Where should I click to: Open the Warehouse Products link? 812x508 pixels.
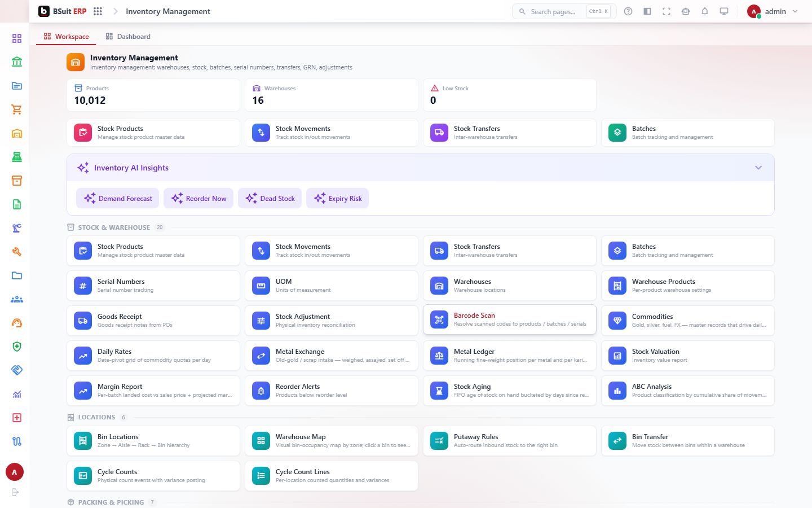tap(688, 286)
